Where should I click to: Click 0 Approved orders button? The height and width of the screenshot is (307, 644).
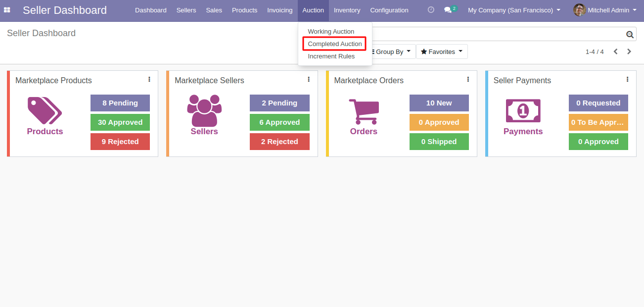point(439,122)
